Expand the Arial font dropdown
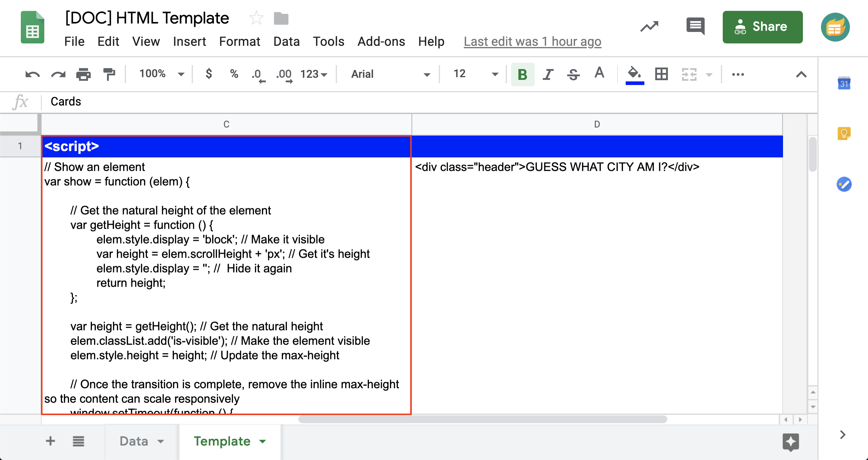 click(x=390, y=74)
